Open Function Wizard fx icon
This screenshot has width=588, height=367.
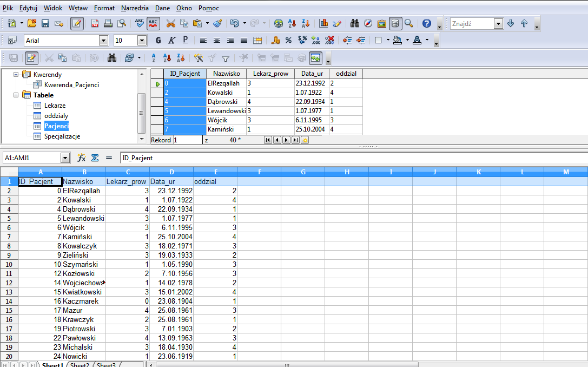[x=81, y=158]
